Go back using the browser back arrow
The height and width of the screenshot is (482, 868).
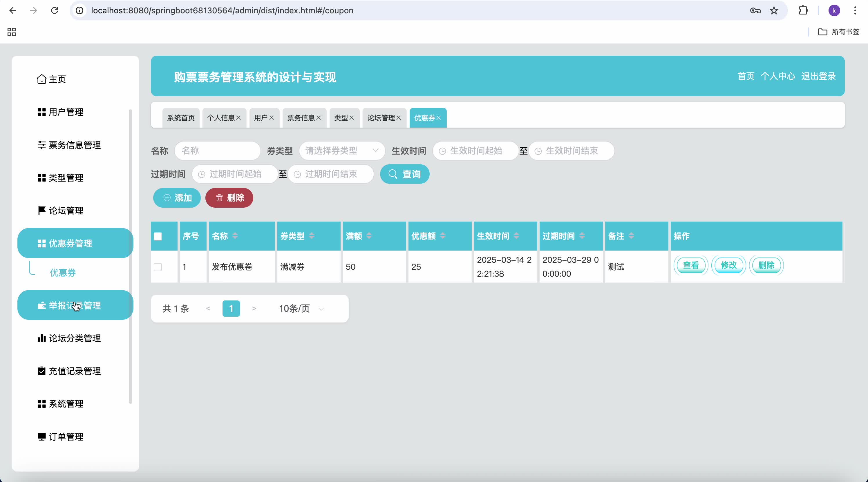coord(13,10)
